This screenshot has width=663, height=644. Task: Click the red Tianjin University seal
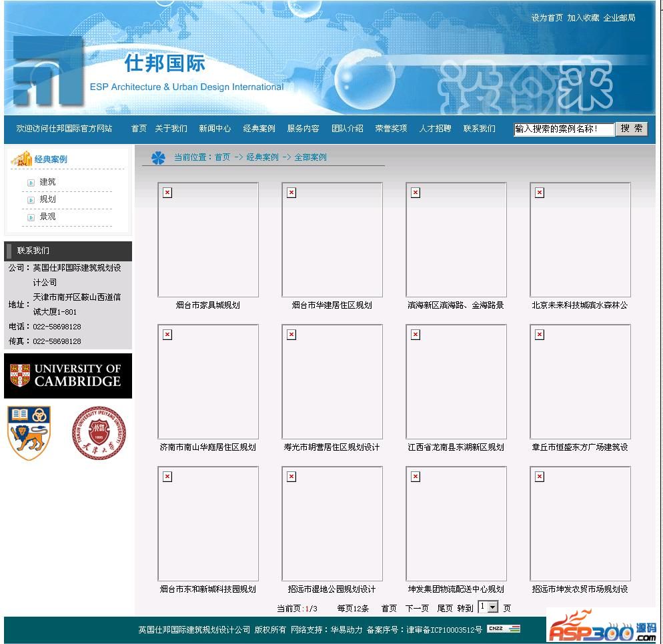[99, 433]
